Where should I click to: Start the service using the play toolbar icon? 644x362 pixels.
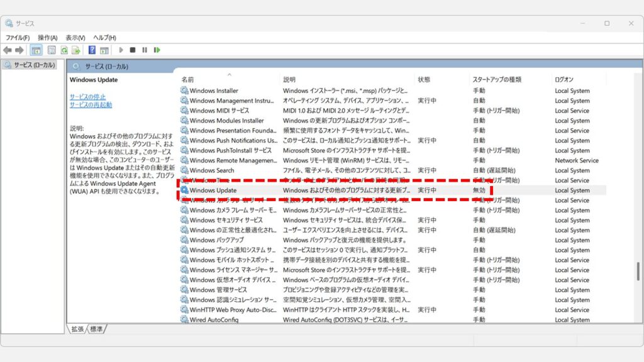(x=121, y=50)
